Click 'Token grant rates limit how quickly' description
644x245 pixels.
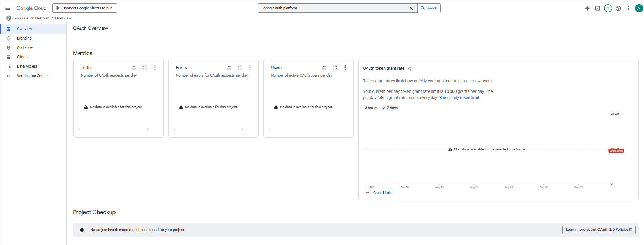coord(428,81)
